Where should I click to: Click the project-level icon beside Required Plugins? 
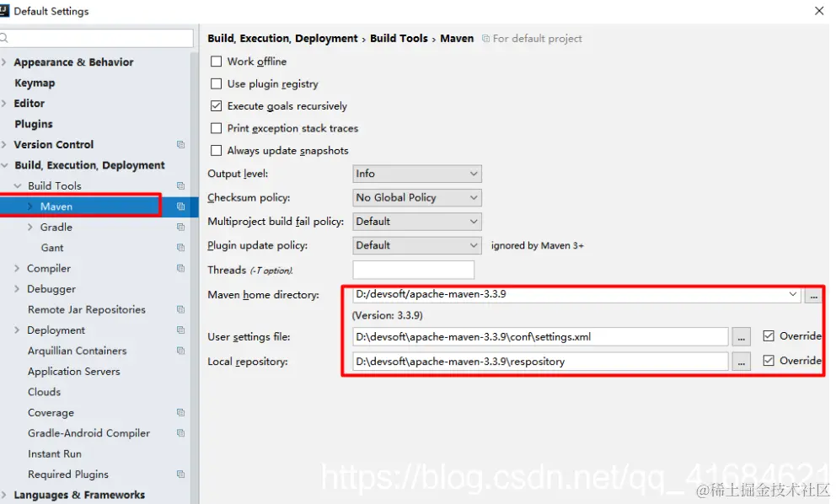click(x=180, y=475)
